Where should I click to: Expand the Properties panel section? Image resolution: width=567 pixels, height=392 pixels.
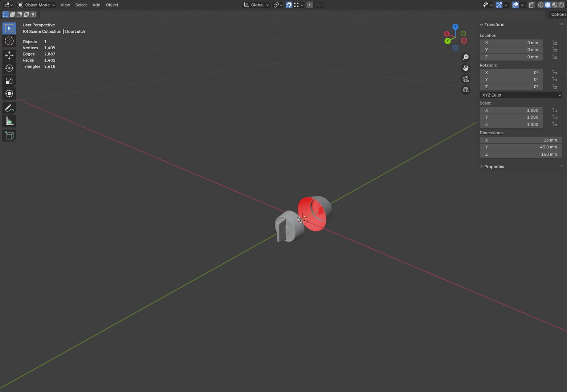pos(494,167)
